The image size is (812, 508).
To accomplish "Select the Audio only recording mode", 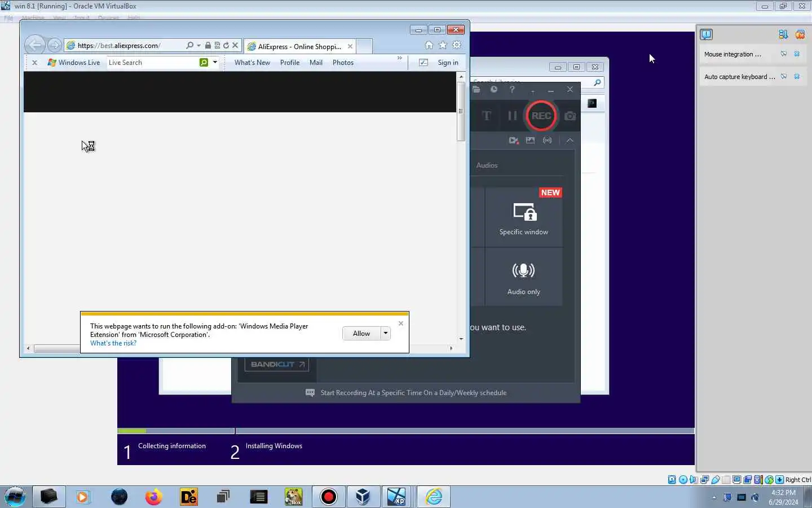I will [x=524, y=277].
